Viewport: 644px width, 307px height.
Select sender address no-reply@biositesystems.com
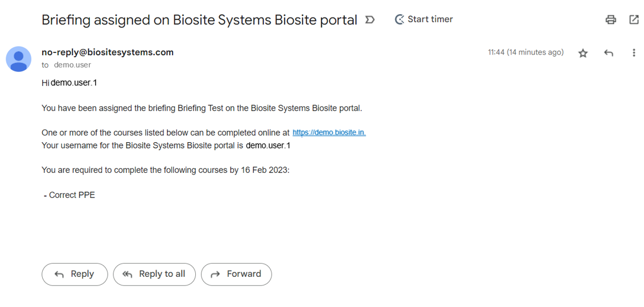pyautogui.click(x=108, y=52)
